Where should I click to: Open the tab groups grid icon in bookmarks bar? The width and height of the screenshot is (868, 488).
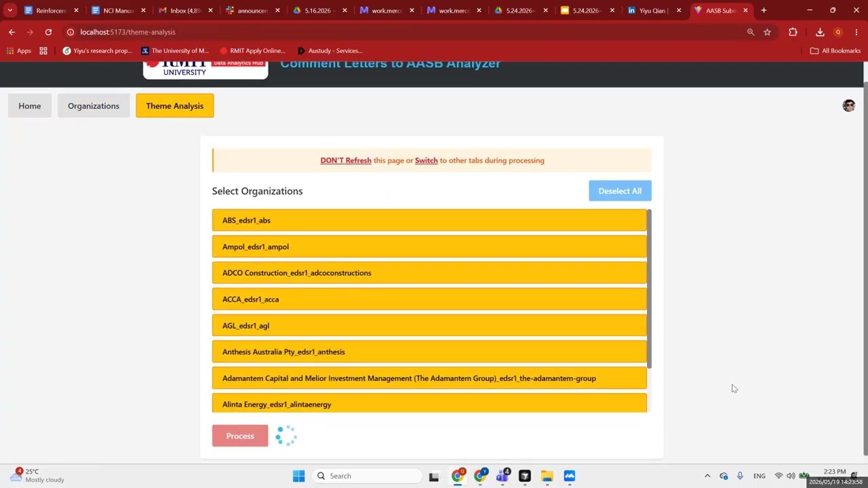[43, 51]
